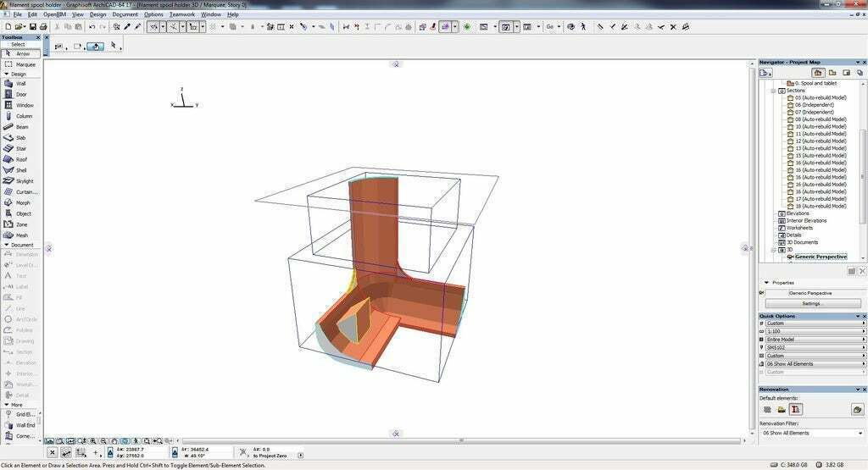Open the Entire Model dropdown in Quick Options
The height and width of the screenshot is (470, 868).
[x=815, y=340]
